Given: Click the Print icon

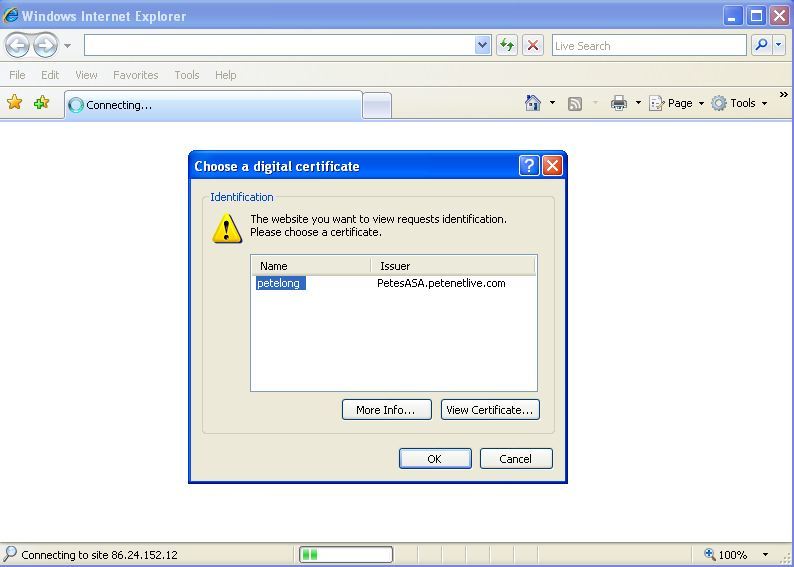Looking at the screenshot, I should click(619, 103).
